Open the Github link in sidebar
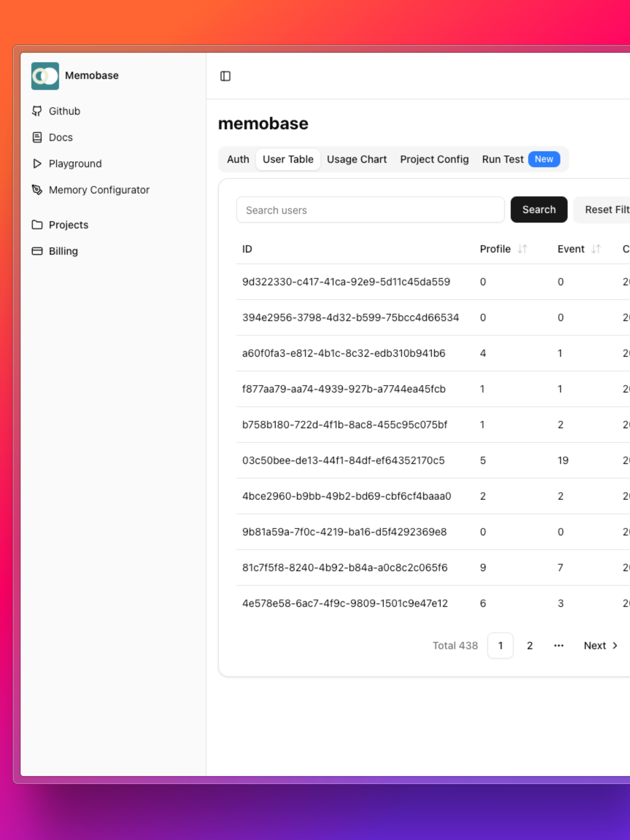630x840 pixels. [64, 111]
